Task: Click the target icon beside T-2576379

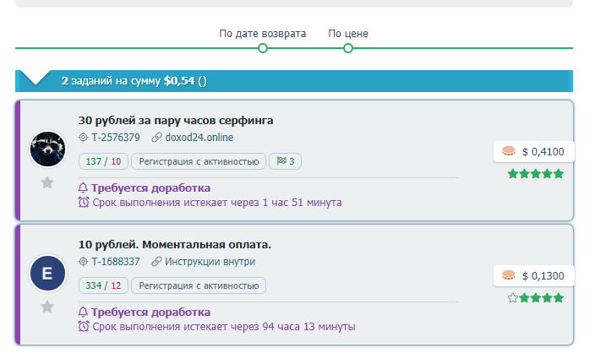Action: [x=83, y=138]
